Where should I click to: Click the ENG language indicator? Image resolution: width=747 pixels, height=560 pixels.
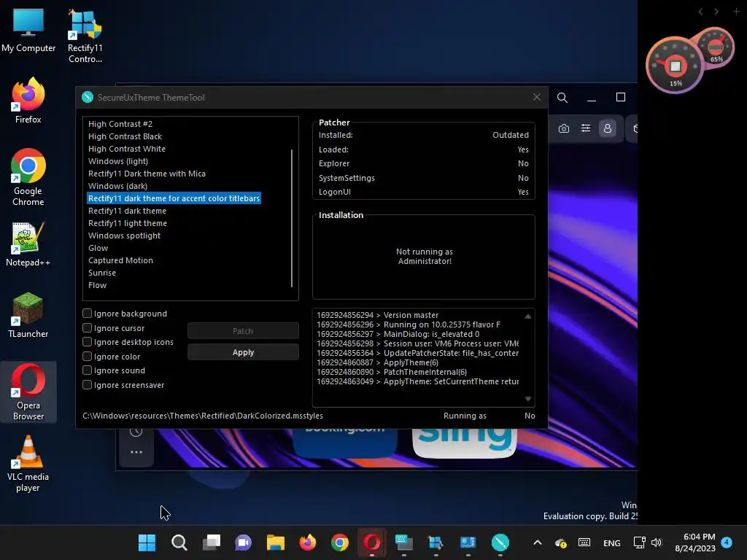click(612, 542)
